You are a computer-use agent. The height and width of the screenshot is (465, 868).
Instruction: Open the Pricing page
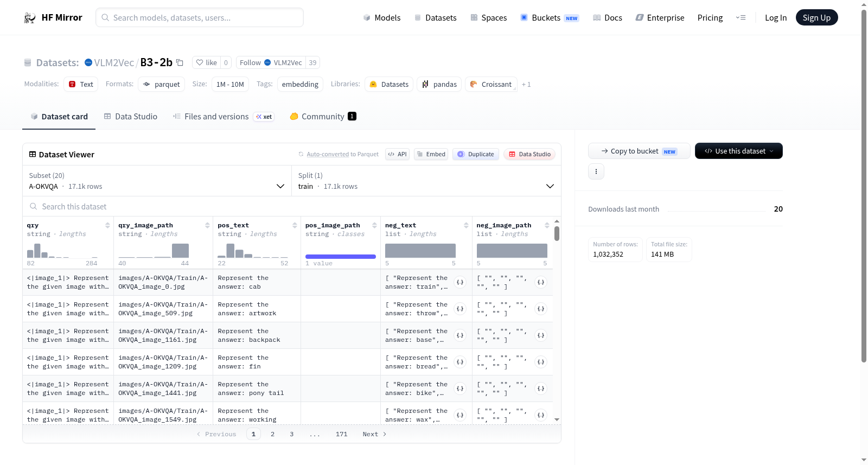(x=710, y=17)
